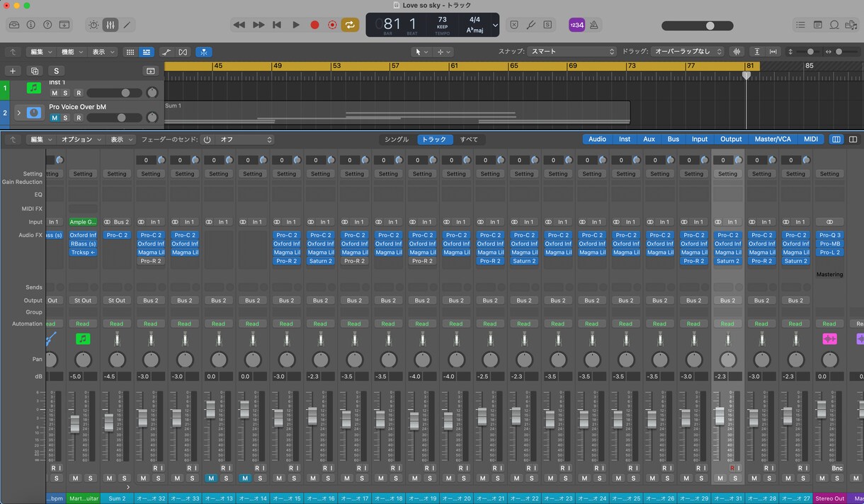Open tracks area 編集 menu
864x504 pixels.
pyautogui.click(x=40, y=52)
